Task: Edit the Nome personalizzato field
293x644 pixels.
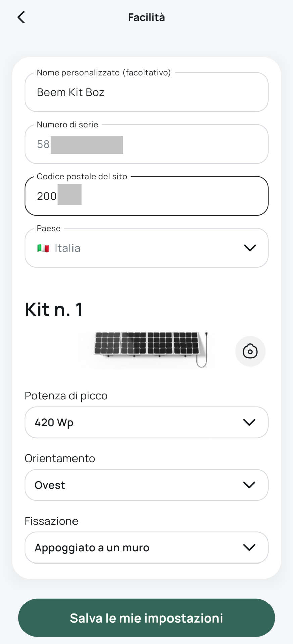Action: 146,92
